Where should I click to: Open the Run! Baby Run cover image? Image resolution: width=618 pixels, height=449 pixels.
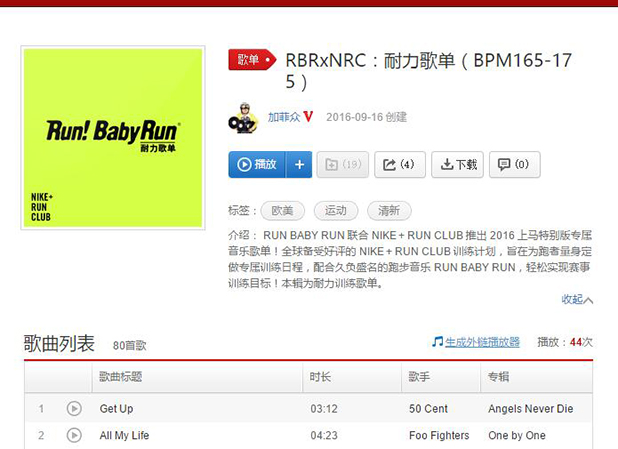click(x=113, y=138)
